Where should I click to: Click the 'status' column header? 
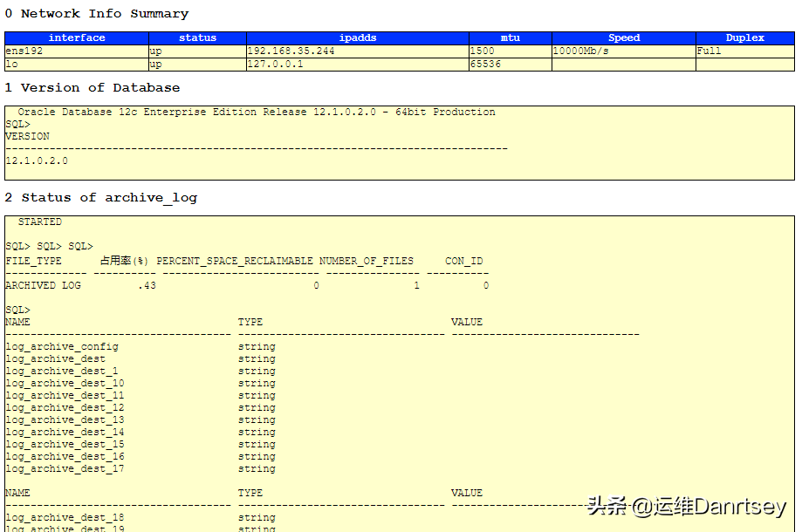pyautogui.click(x=197, y=38)
